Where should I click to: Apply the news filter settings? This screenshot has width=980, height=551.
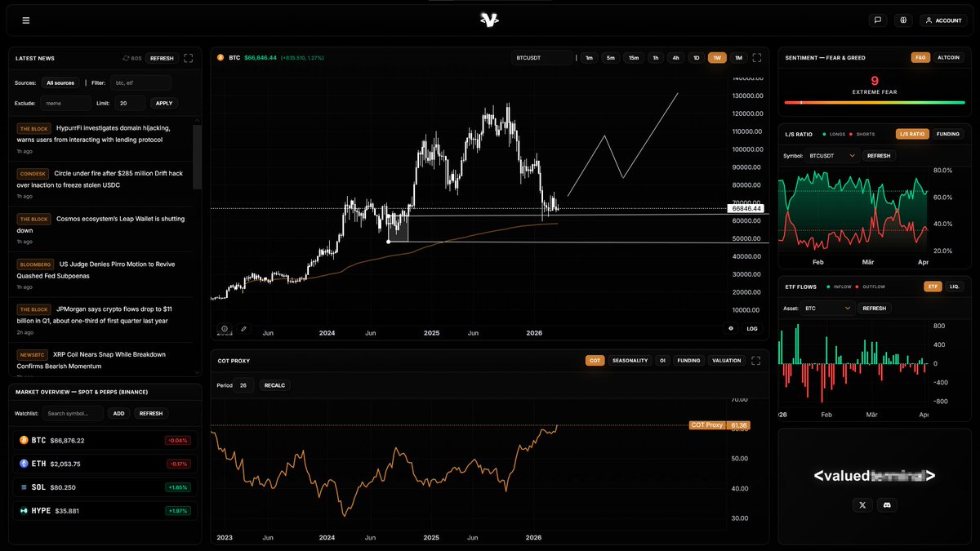tap(164, 103)
